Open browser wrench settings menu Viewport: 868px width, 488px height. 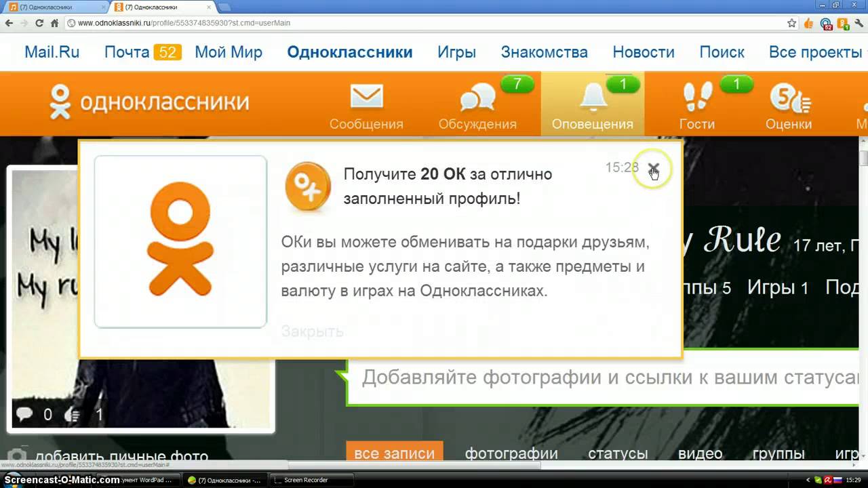[x=859, y=23]
